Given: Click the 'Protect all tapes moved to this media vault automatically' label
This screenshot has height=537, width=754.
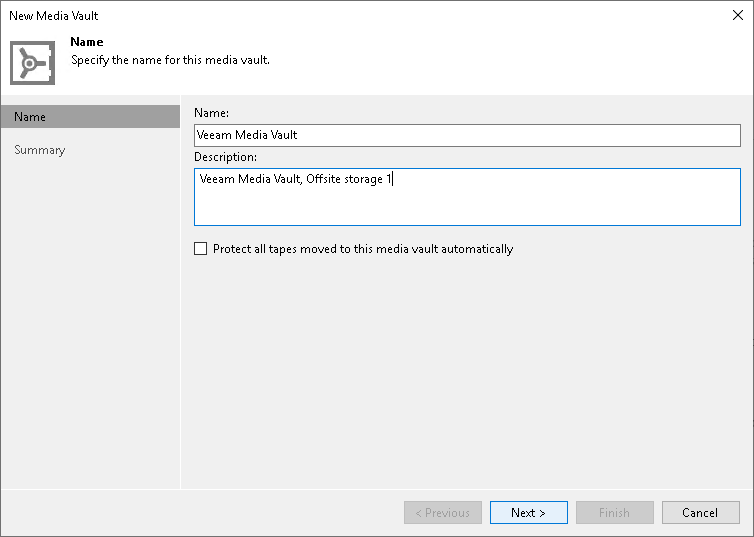Looking at the screenshot, I should tap(363, 249).
